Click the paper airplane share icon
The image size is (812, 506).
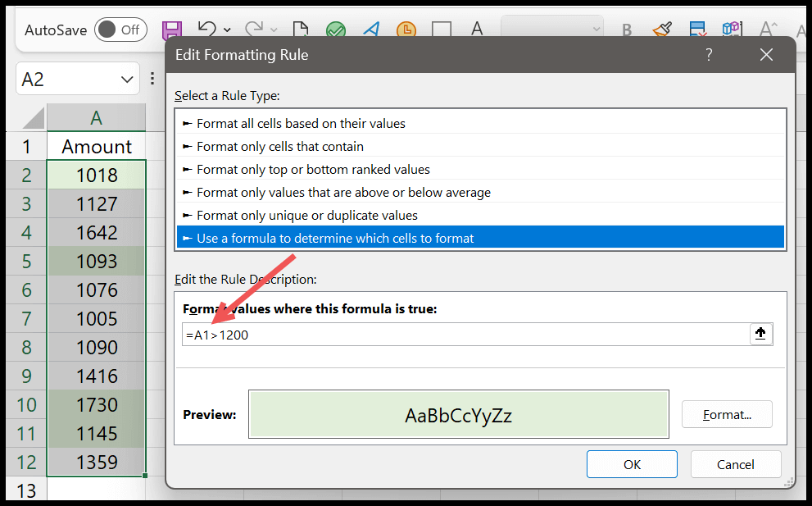[x=371, y=30]
